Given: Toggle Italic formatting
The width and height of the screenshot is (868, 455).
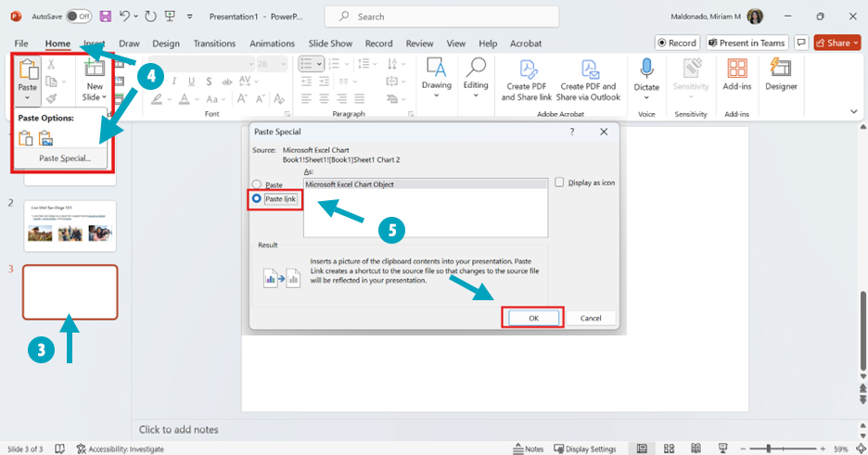Looking at the screenshot, I should [173, 82].
